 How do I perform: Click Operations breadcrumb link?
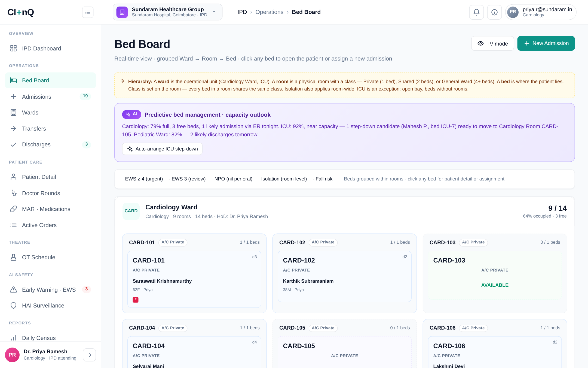(x=269, y=12)
